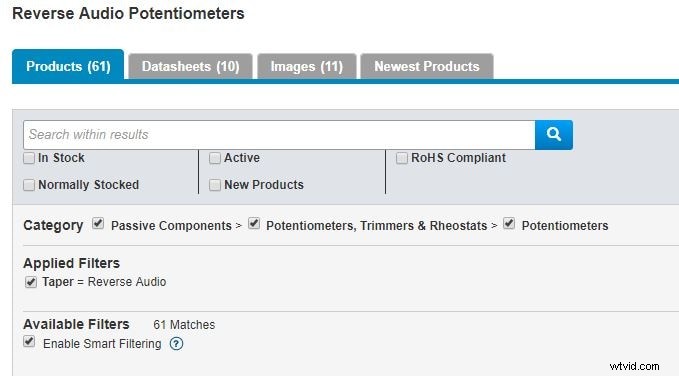Screen dimensions: 679x376
Task: Check the RoHS Compliant checkbox
Action: pos(402,158)
